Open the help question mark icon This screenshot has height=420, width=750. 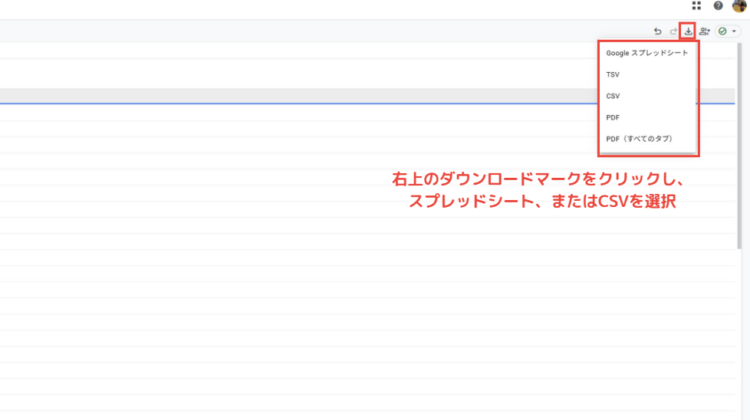718,6
